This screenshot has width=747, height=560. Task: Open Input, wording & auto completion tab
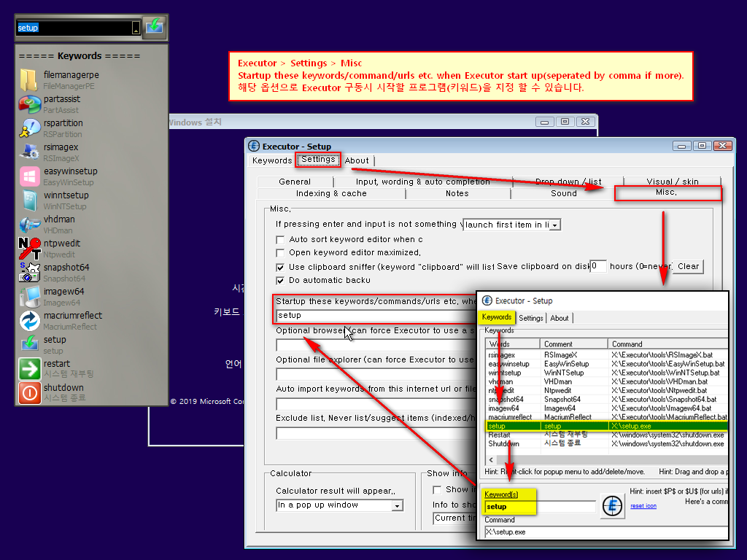click(423, 182)
